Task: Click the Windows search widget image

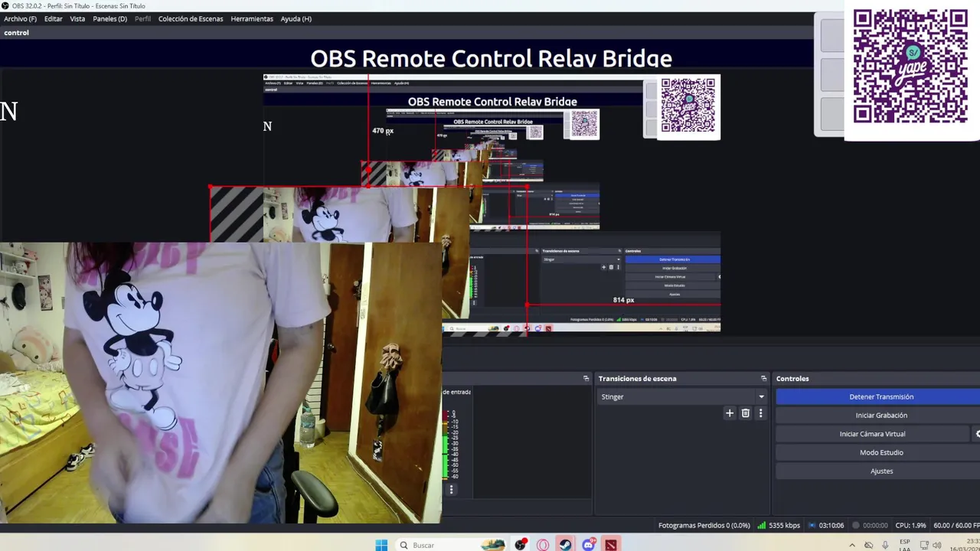Action: pos(493,545)
